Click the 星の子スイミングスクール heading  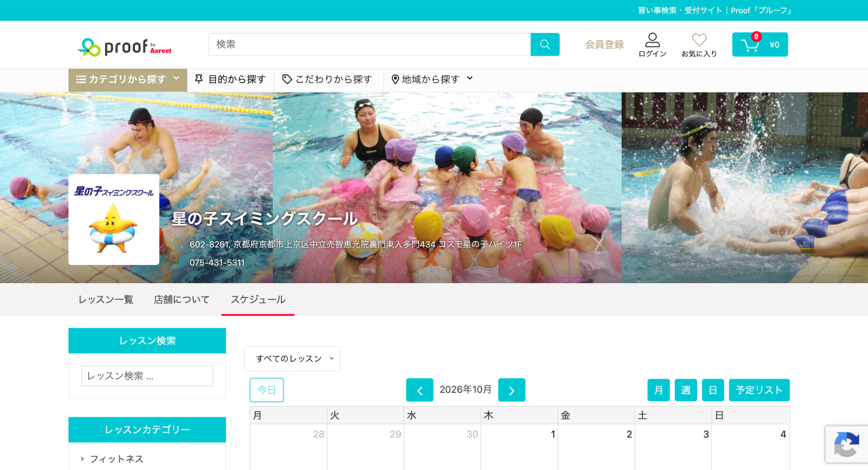tap(265, 219)
